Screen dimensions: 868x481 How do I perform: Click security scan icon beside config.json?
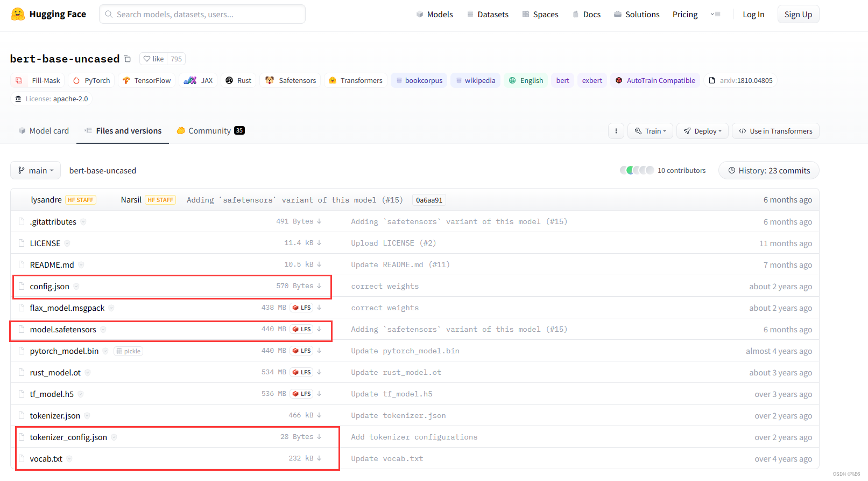76,287
